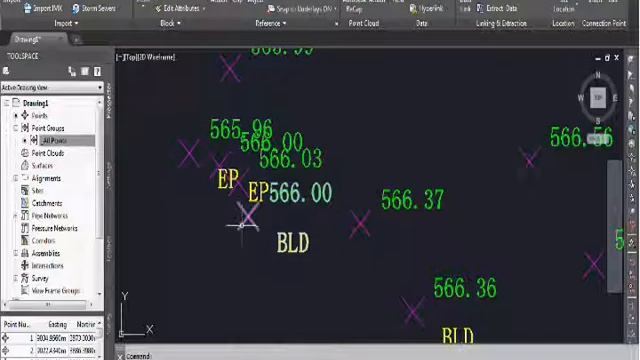This screenshot has width=640, height=360.
Task: Click the Toolspace panorama display icon
Action: click(85, 71)
